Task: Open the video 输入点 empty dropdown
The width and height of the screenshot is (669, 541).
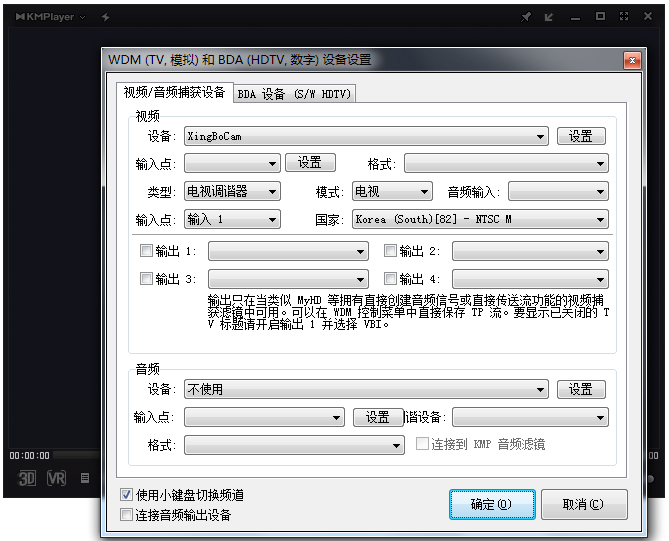Action: [233, 163]
